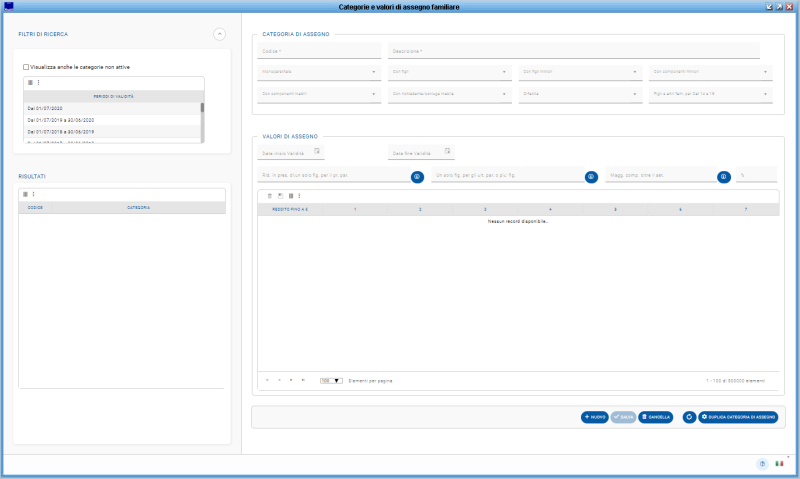Click the Nuovo button
This screenshot has height=479, width=800.
(595, 416)
